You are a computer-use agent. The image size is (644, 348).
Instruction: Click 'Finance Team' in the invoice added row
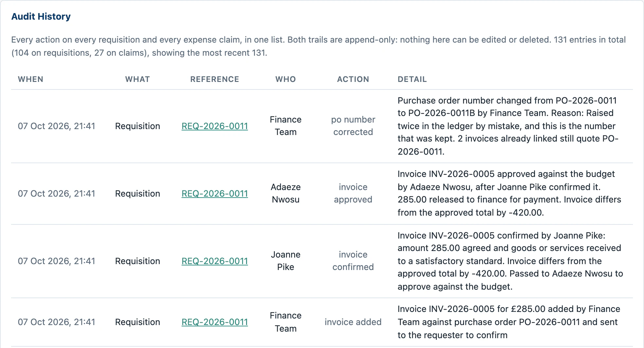pos(286,322)
